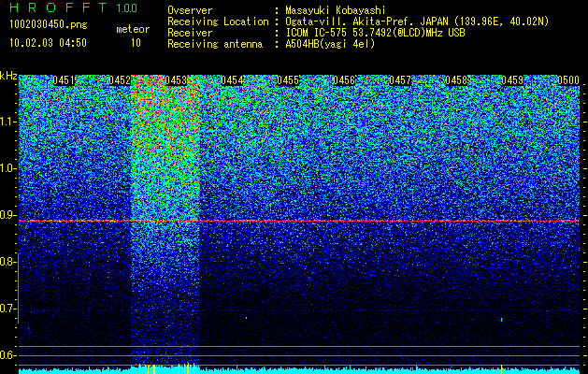The image size is (588, 374).
Task: Click the Ogata-vill. Akita-Pref. JAPAN location text
Action: point(417,22)
